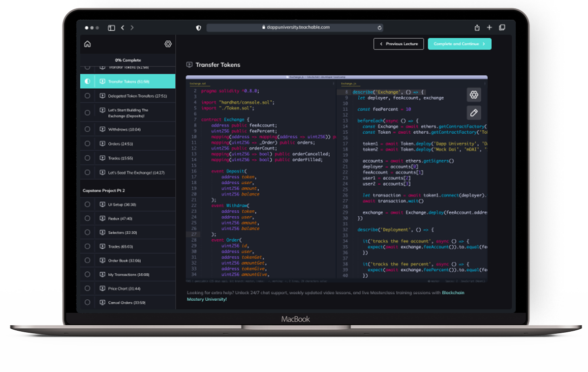Mark the Withdraws lecture completion circle

click(x=88, y=129)
